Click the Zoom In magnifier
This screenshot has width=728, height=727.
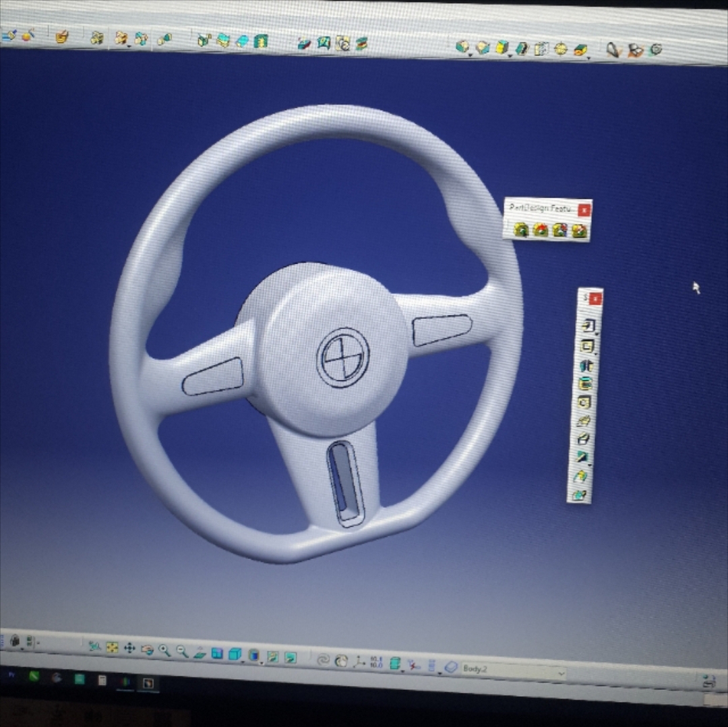(164, 650)
